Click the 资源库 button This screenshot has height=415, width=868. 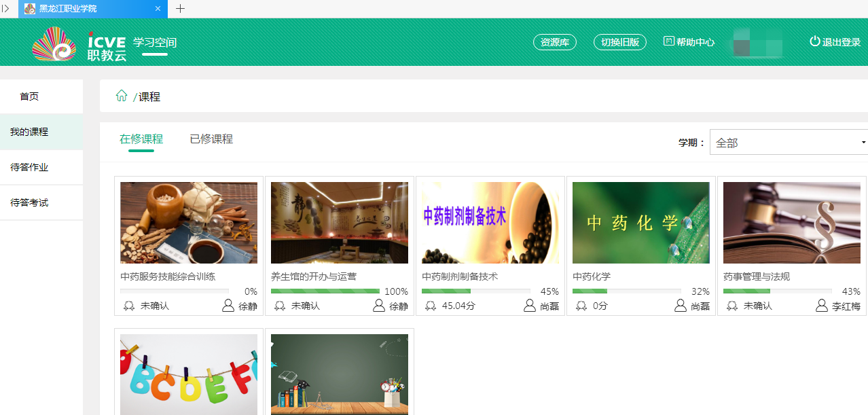coord(554,42)
